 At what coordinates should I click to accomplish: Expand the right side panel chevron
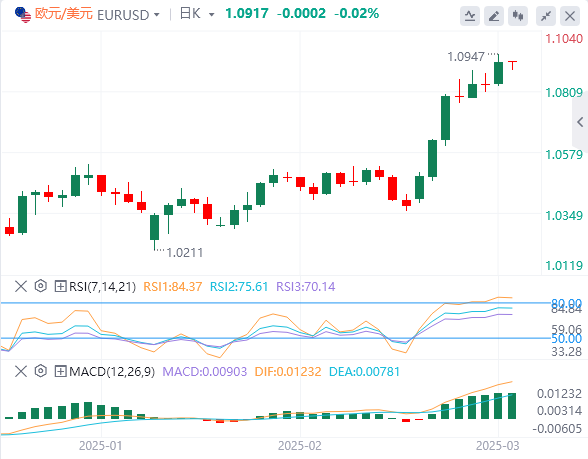(x=580, y=122)
